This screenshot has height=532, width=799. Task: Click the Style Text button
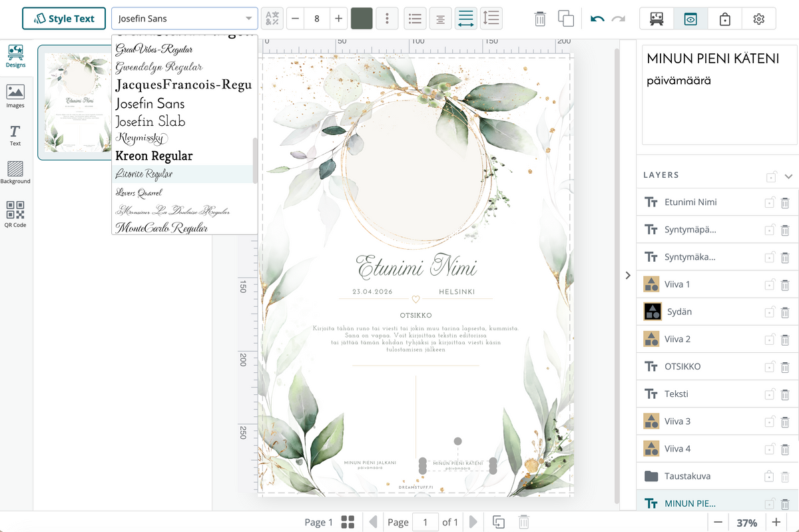point(64,19)
